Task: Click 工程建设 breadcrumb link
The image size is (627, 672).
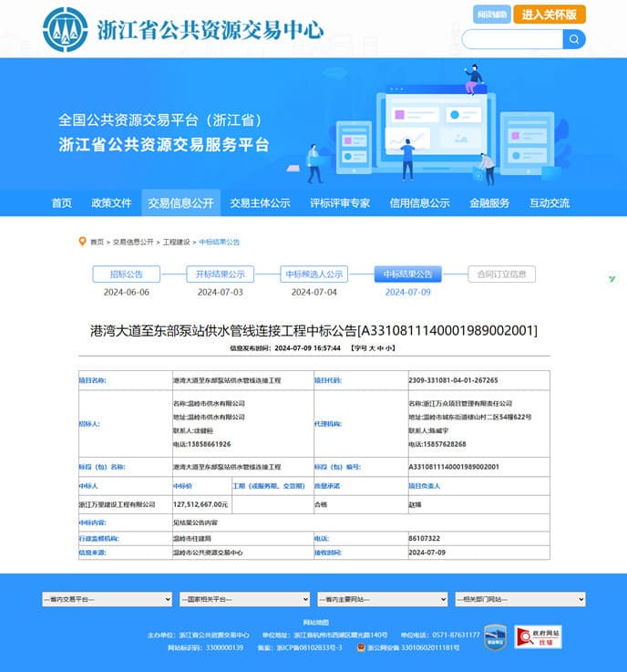Action: tap(177, 242)
